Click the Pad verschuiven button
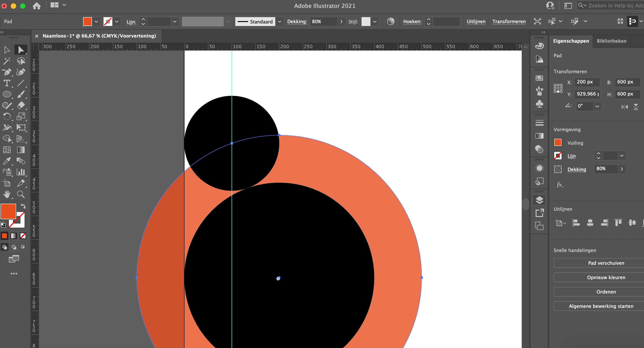 (x=606, y=263)
